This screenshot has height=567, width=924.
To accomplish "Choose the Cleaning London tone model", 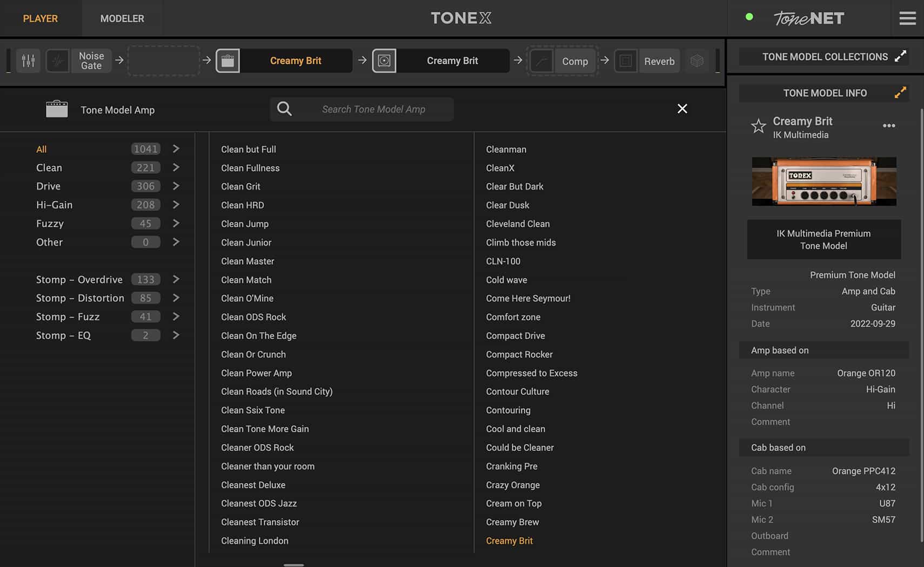I will 255,541.
